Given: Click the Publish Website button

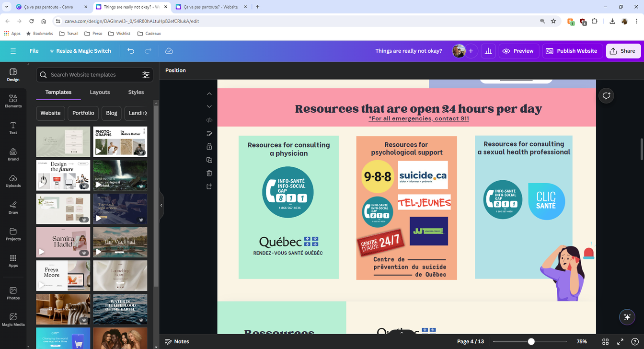Looking at the screenshot, I should click(573, 51).
